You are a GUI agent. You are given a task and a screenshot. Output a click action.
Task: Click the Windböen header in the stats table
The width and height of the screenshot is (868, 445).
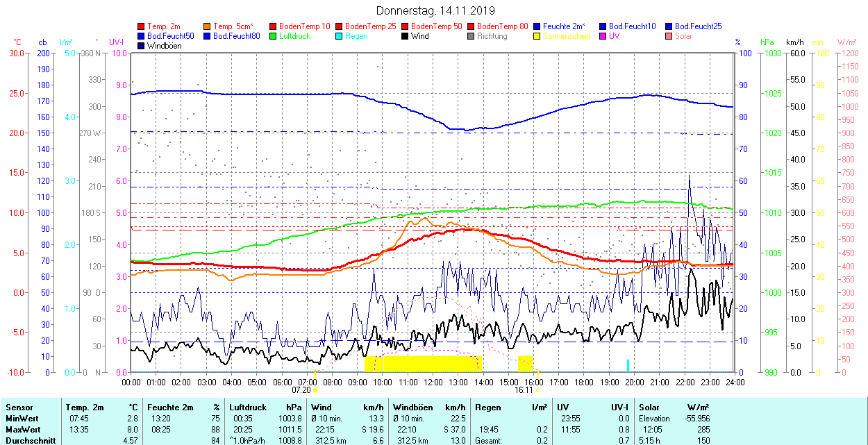click(x=414, y=408)
